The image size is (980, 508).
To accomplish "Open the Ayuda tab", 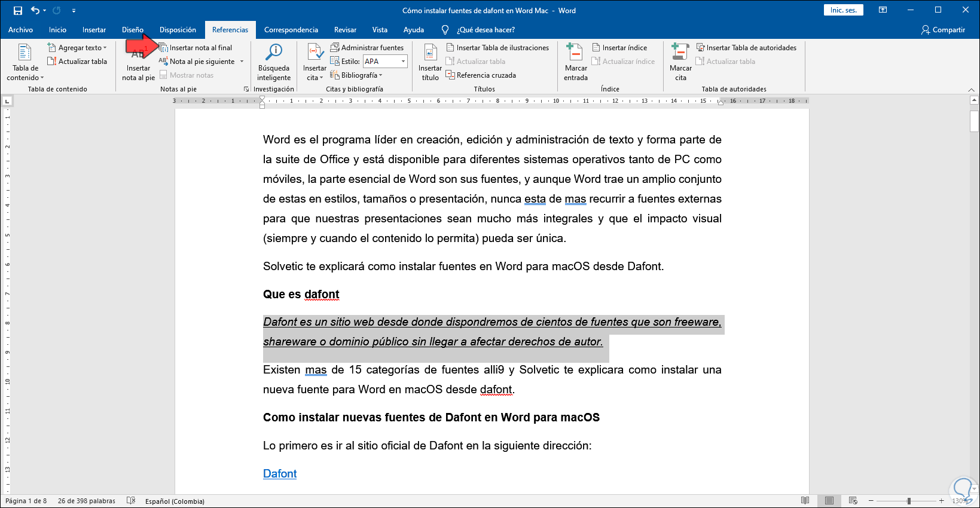I will click(414, 30).
